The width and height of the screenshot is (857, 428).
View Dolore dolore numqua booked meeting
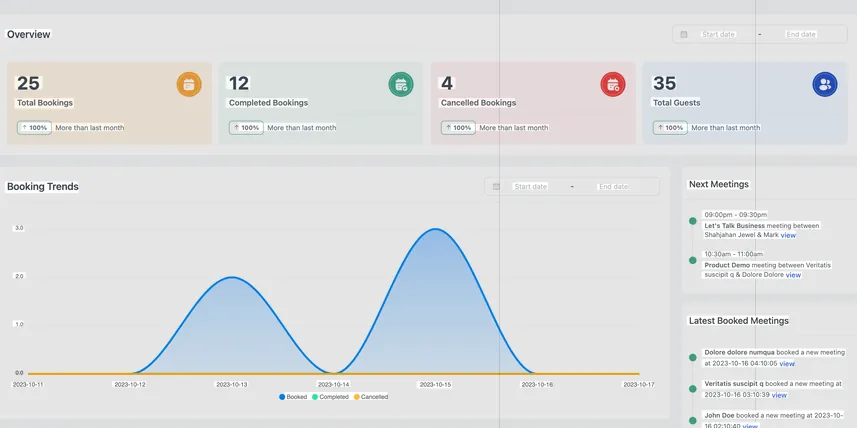pos(787,363)
